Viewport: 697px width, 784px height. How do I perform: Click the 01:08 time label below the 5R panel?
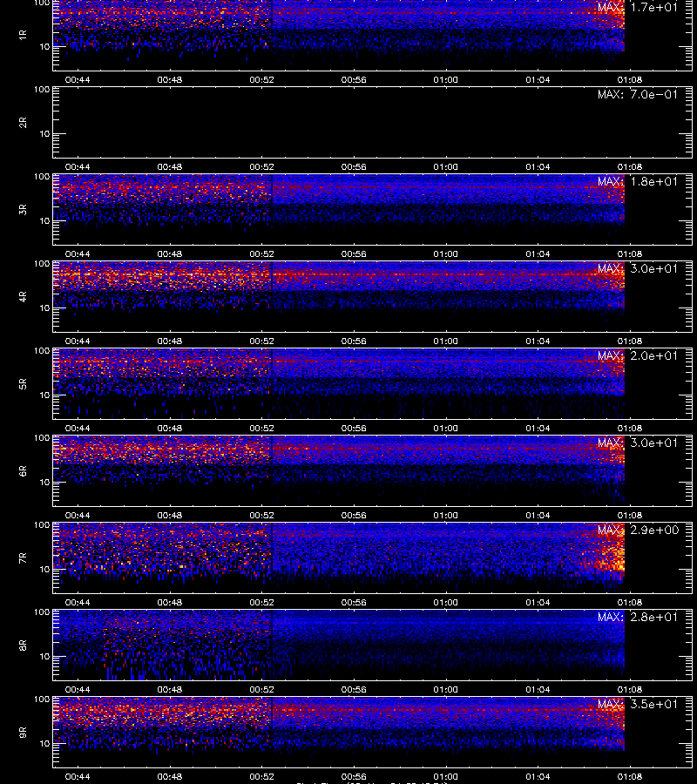[630, 428]
